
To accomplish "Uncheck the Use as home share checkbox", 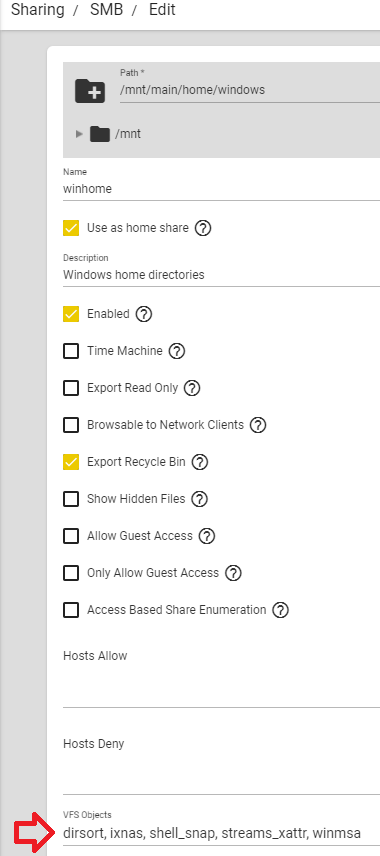I will tap(71, 228).
